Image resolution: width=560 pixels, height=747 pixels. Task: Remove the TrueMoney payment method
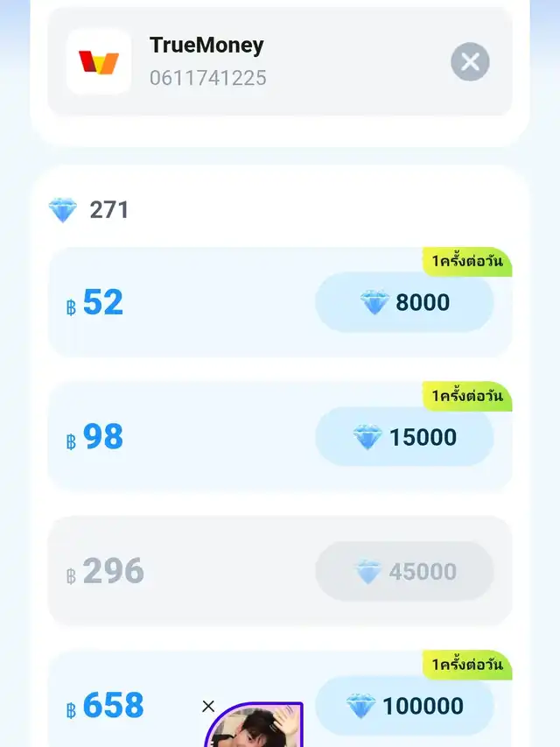[x=470, y=62]
